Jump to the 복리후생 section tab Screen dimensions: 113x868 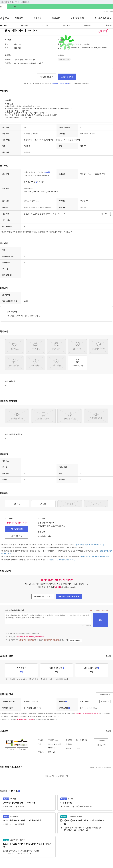pyautogui.click(x=66, y=26)
